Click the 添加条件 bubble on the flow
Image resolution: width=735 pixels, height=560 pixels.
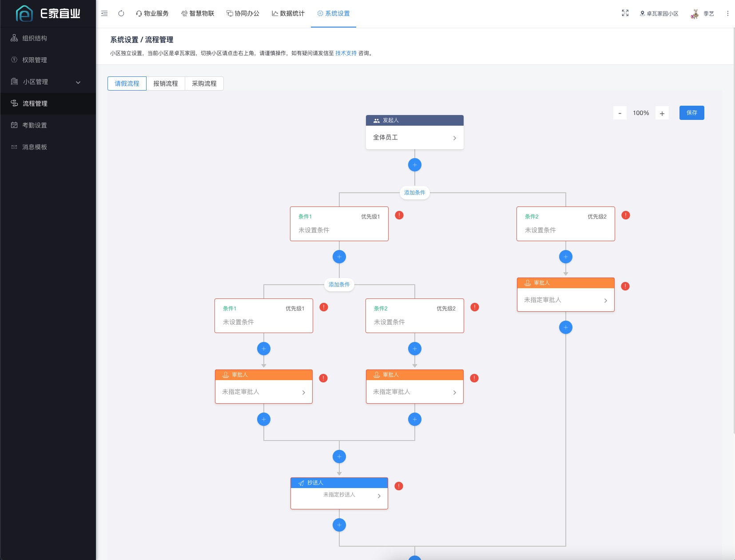coord(414,192)
